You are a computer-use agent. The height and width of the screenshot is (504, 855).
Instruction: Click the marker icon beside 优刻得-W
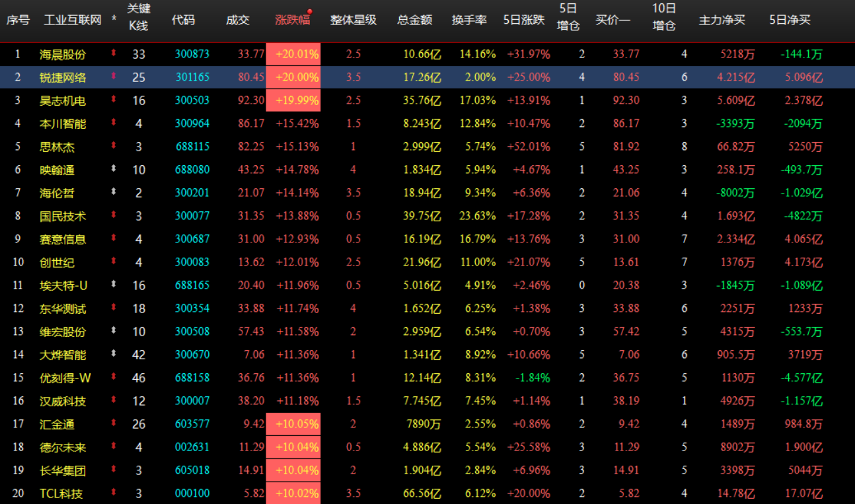tap(114, 377)
